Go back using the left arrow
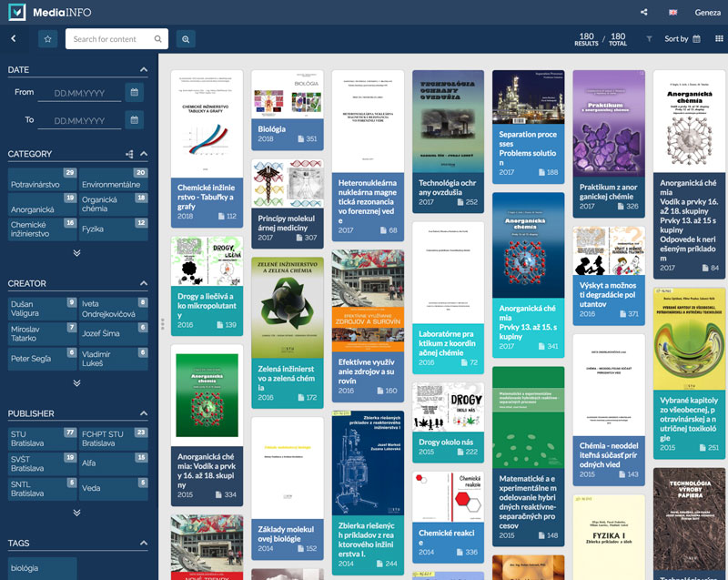The width and height of the screenshot is (728, 580). pyautogui.click(x=14, y=38)
